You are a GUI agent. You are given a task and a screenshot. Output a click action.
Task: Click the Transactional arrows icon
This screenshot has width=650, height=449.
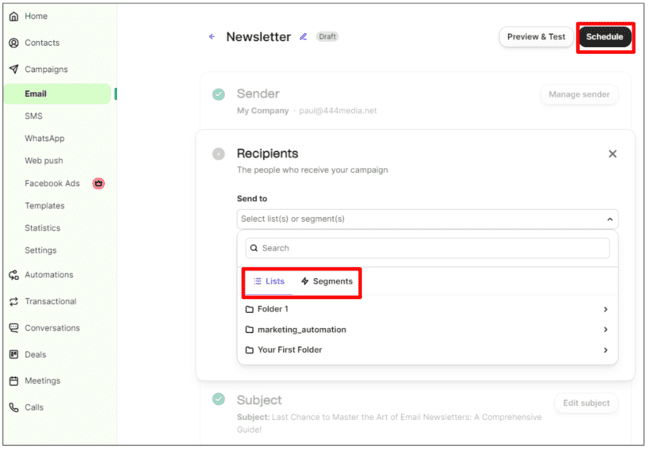(14, 301)
